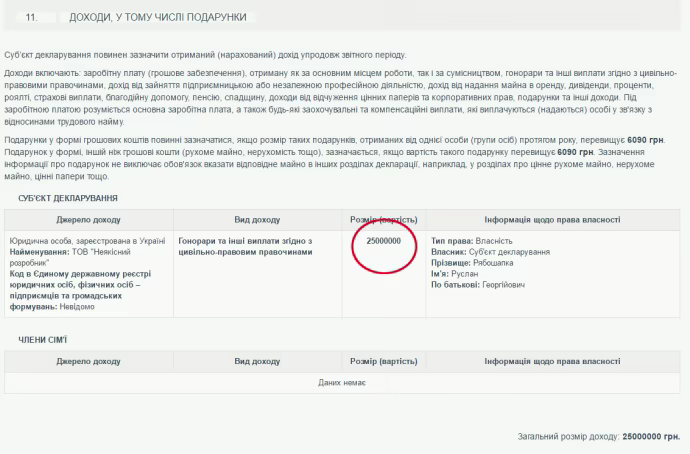Click the patronymic 'Георгійович' line
Image resolution: width=690 pixels, height=454 pixels.
click(x=478, y=285)
